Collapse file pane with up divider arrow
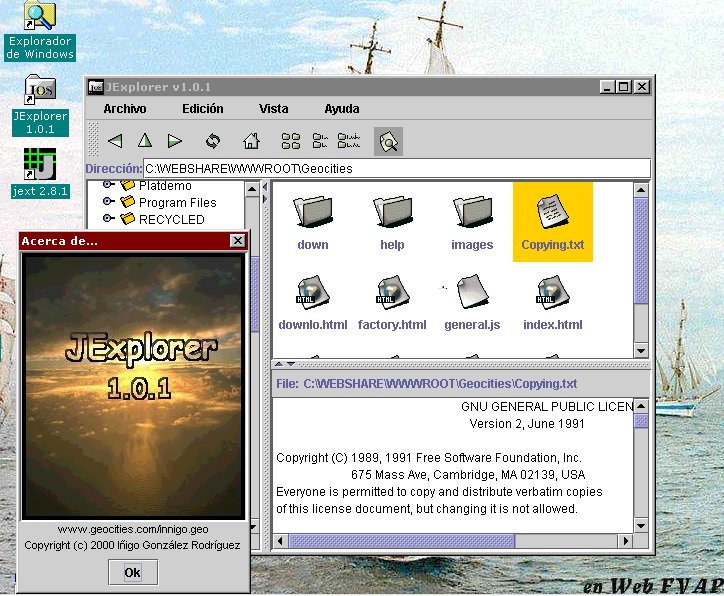Screen dimensions: 724x596 coord(279,364)
